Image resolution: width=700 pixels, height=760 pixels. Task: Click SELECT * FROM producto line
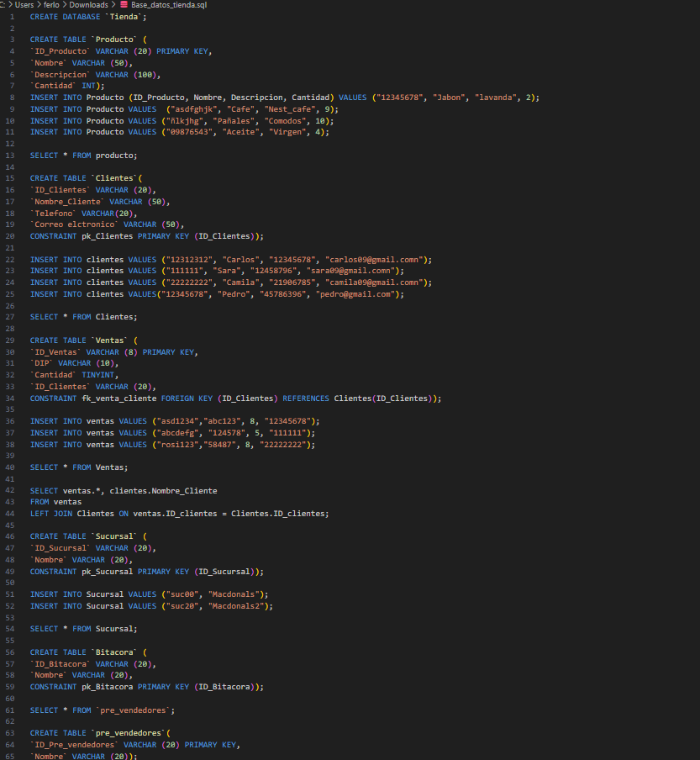83,155
